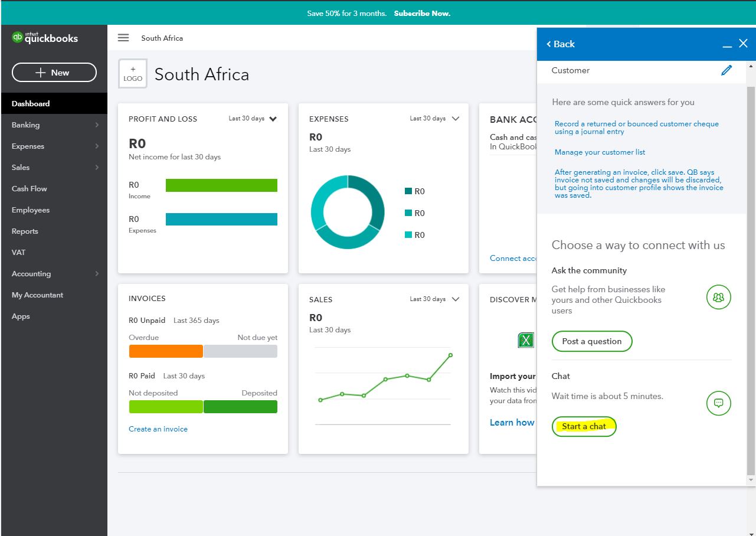Click the QuickBooks logo in the sidebar
Screen dimensions: 756x536
tap(45, 38)
